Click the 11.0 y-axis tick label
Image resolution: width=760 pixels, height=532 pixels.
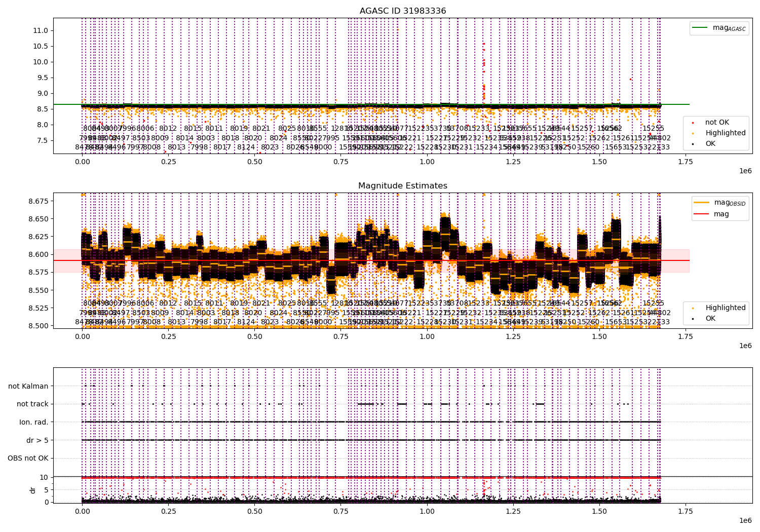point(41,30)
